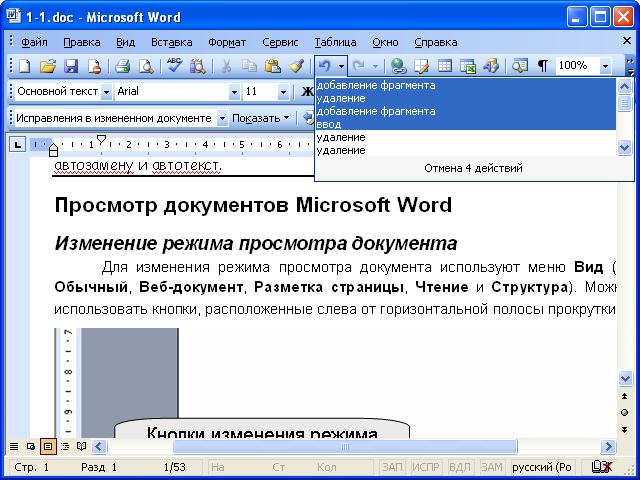Toggle ВДЛ extend selection indicator

(x=460, y=467)
